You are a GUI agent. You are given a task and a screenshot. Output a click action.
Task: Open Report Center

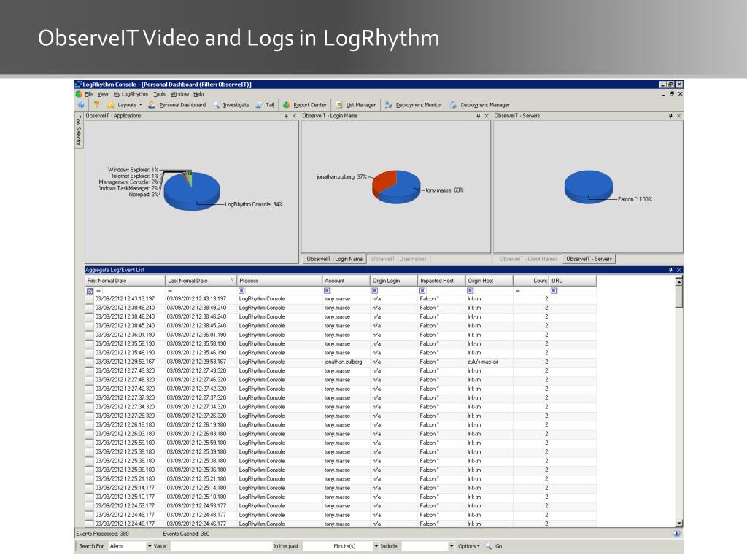(305, 105)
